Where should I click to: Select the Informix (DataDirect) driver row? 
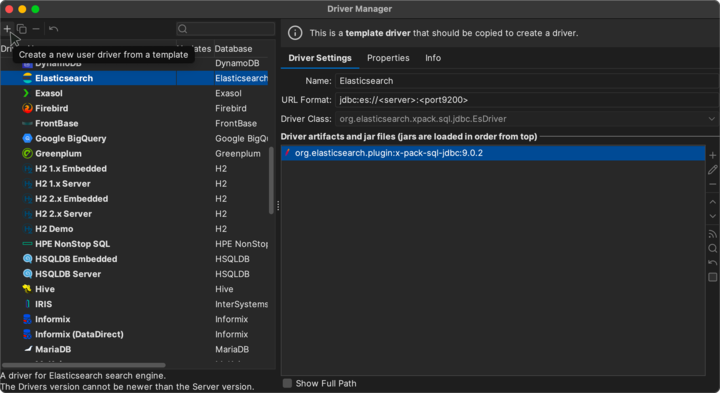click(x=134, y=334)
